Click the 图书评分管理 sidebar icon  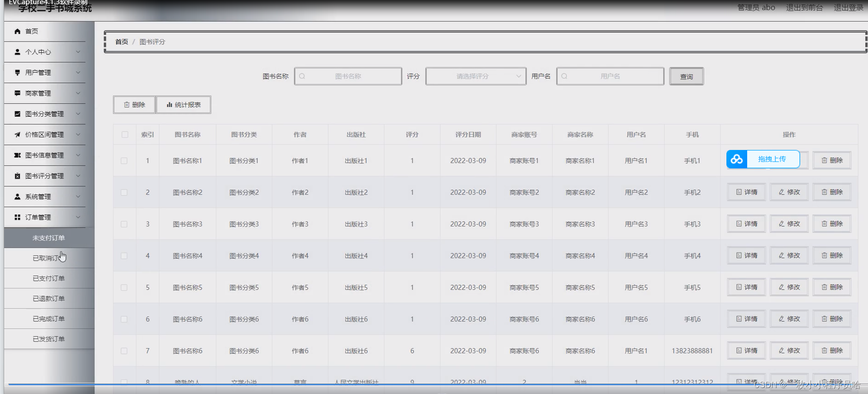(x=18, y=176)
